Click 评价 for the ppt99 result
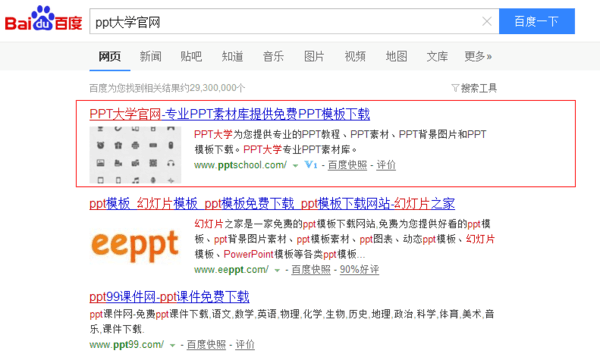Image resolution: width=600 pixels, height=360 pixels. tap(245, 345)
